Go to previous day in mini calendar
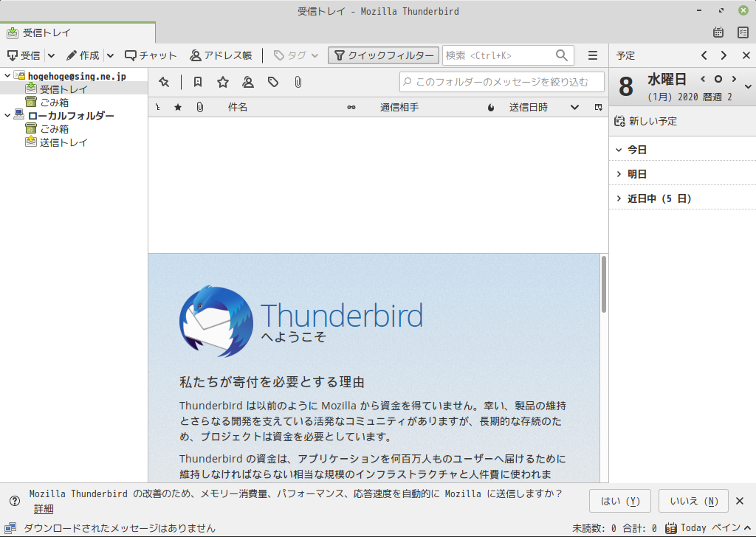Viewport: 756px width, 537px height. click(x=703, y=79)
